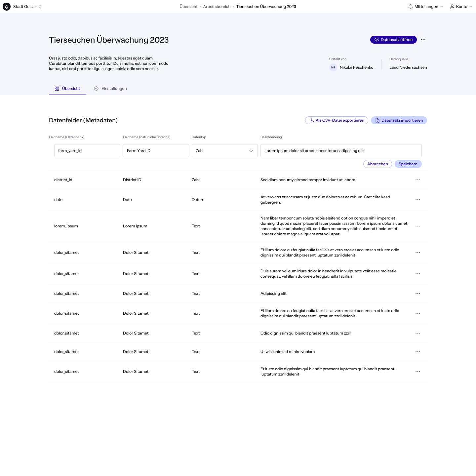Image resolution: width=476 pixels, height=476 pixels.
Task: Expand the Stadt Goslar organization switcher
Action: (x=40, y=7)
